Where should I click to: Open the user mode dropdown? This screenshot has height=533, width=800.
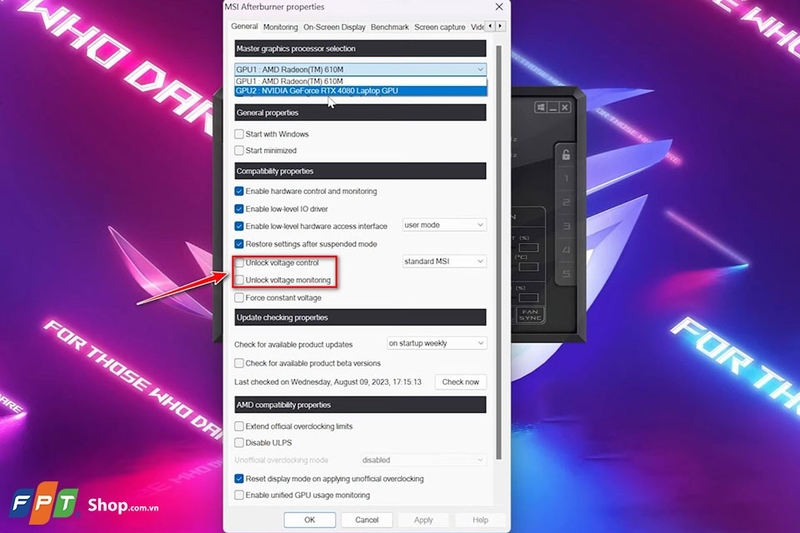click(x=444, y=225)
